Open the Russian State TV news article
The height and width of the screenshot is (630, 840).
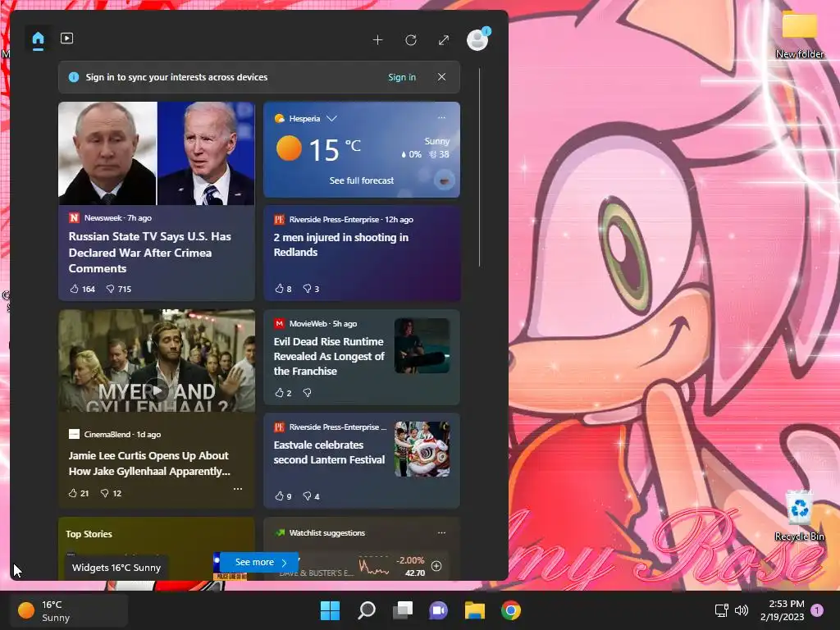coord(149,253)
